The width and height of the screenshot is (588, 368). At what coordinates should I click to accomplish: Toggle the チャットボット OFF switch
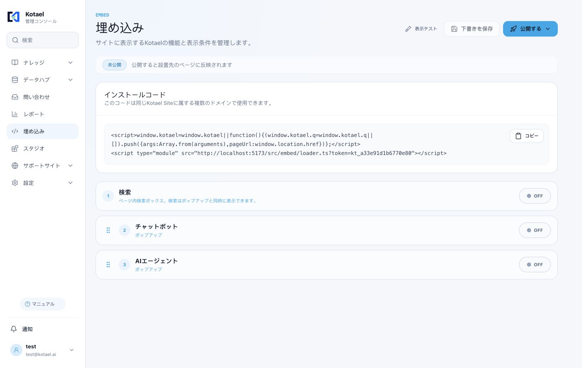(535, 230)
